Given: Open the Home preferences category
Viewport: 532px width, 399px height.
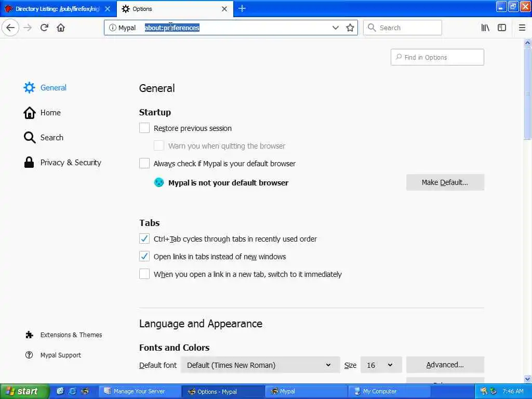Looking at the screenshot, I should (50, 113).
